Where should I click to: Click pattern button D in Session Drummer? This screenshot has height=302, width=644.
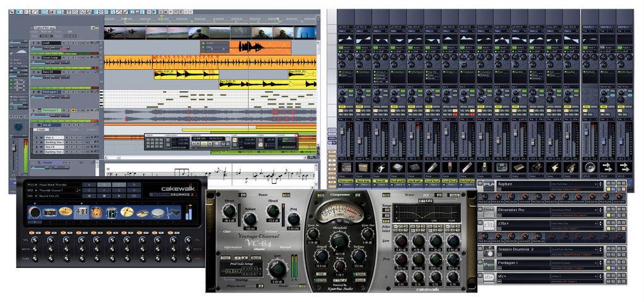(x=134, y=184)
